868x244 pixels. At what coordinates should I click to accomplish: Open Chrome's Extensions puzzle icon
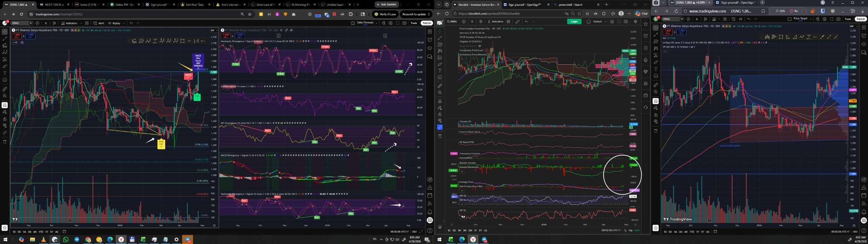click(351, 14)
